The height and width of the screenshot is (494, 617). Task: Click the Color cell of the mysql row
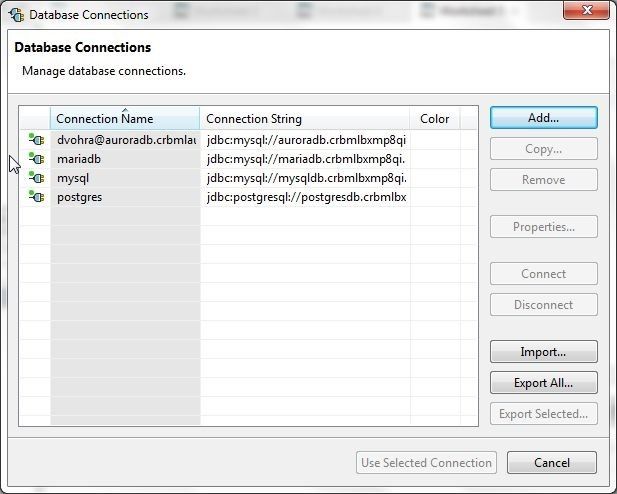435,178
